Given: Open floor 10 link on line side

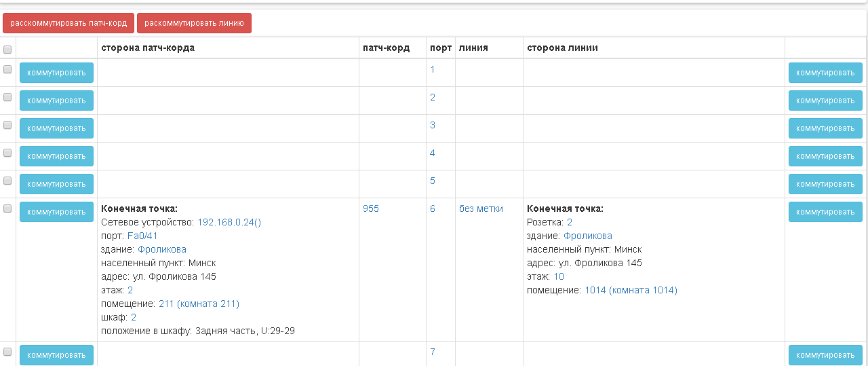Looking at the screenshot, I should point(559,276).
